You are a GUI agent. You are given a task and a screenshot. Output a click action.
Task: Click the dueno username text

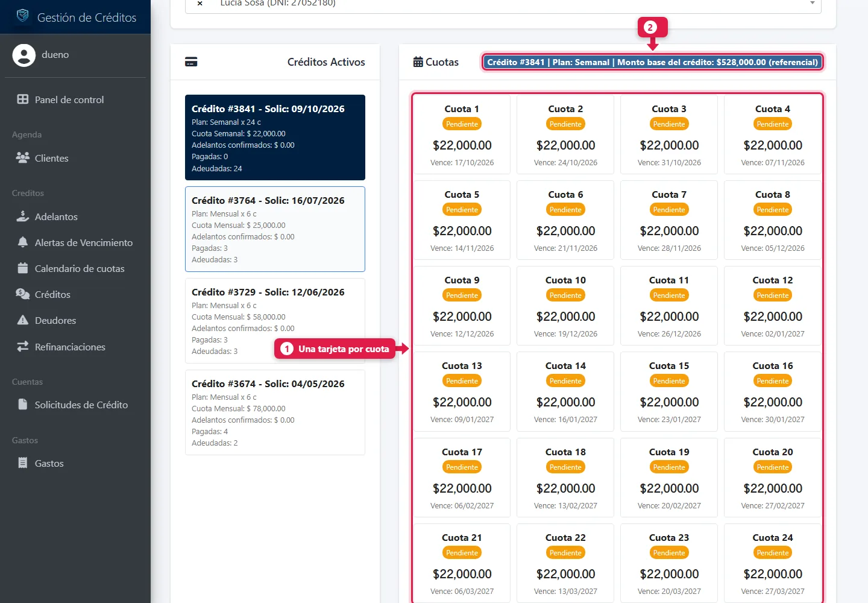(x=55, y=55)
